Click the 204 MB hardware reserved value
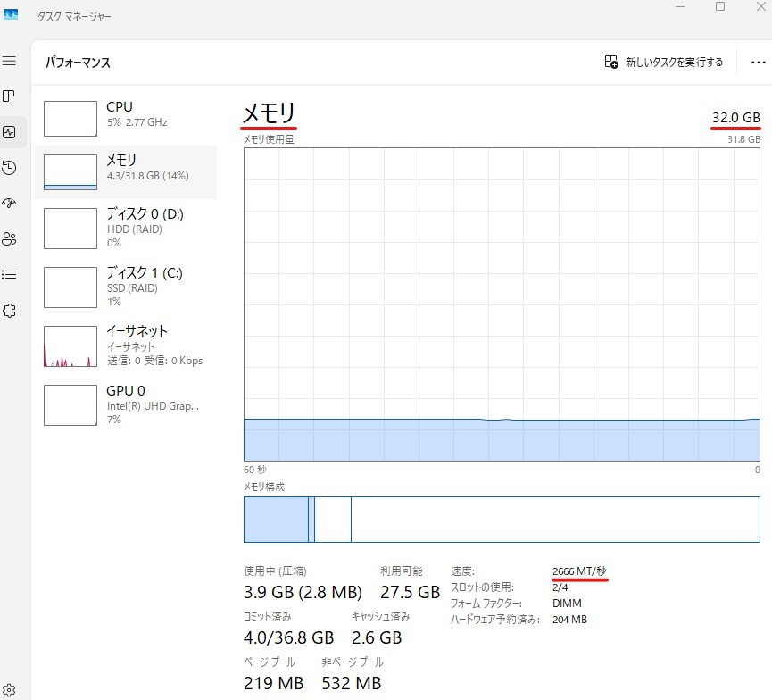The height and width of the screenshot is (700, 772). click(569, 620)
